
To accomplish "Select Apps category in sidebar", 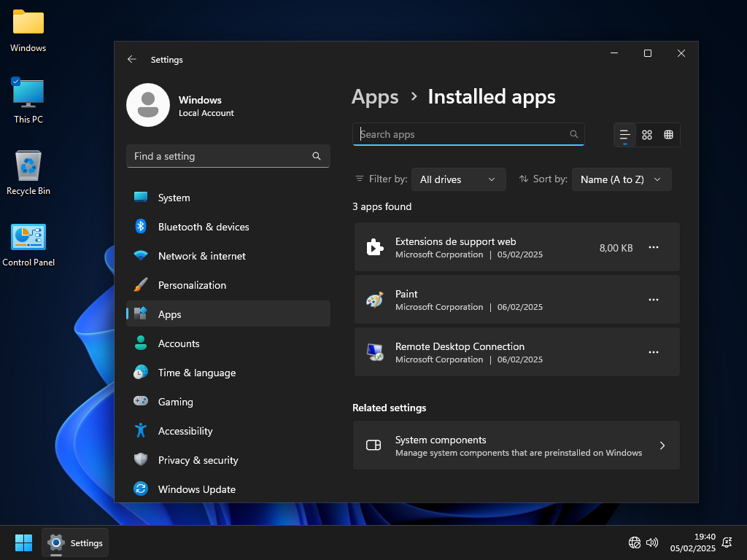I will pyautogui.click(x=228, y=314).
